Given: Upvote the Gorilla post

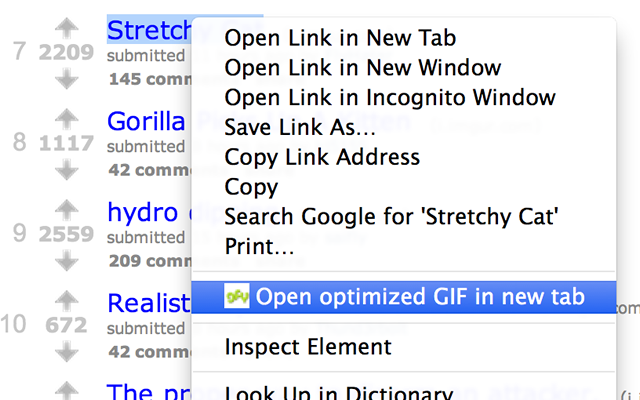Looking at the screenshot, I should pos(67,120).
